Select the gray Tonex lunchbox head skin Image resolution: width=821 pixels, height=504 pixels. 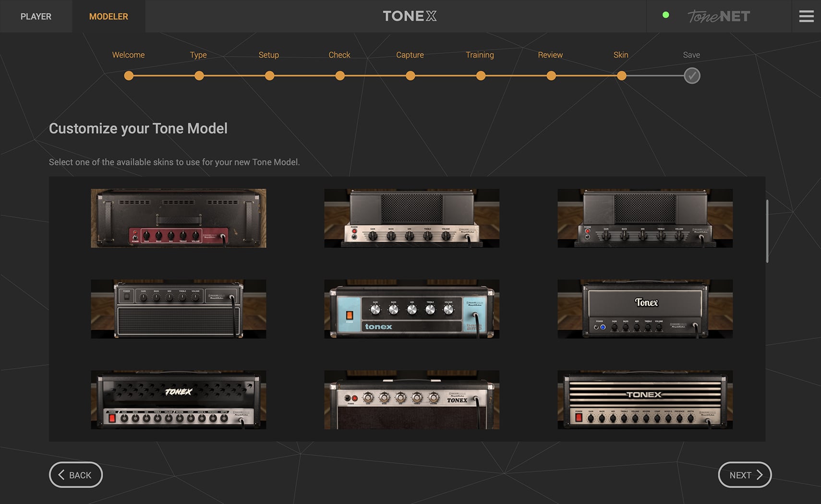(x=645, y=309)
